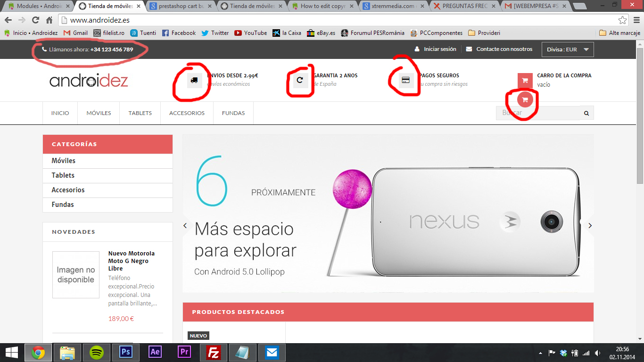Select TABLETS in the main navigation

point(140,113)
